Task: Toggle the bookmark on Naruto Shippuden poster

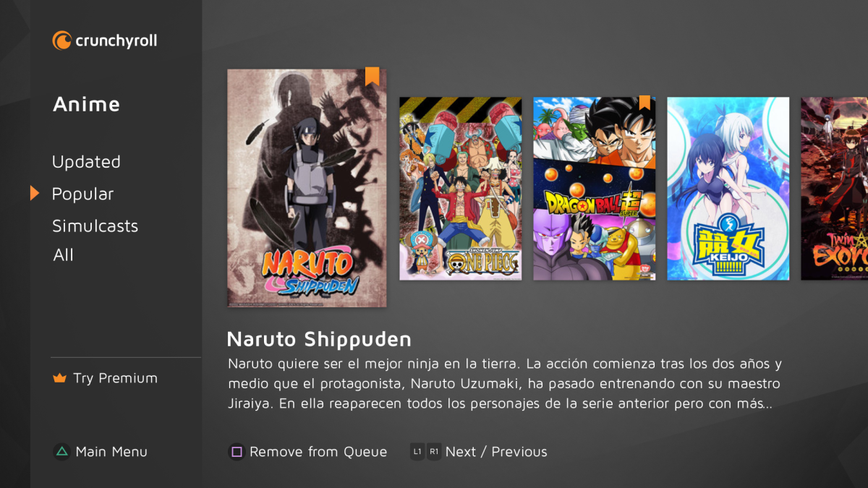Action: click(x=372, y=77)
